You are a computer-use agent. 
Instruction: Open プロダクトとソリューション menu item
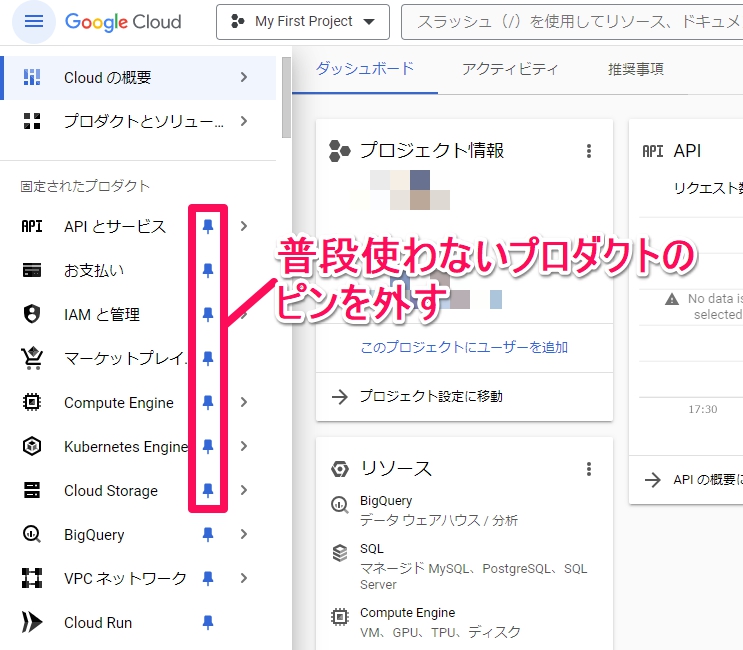(x=138, y=121)
